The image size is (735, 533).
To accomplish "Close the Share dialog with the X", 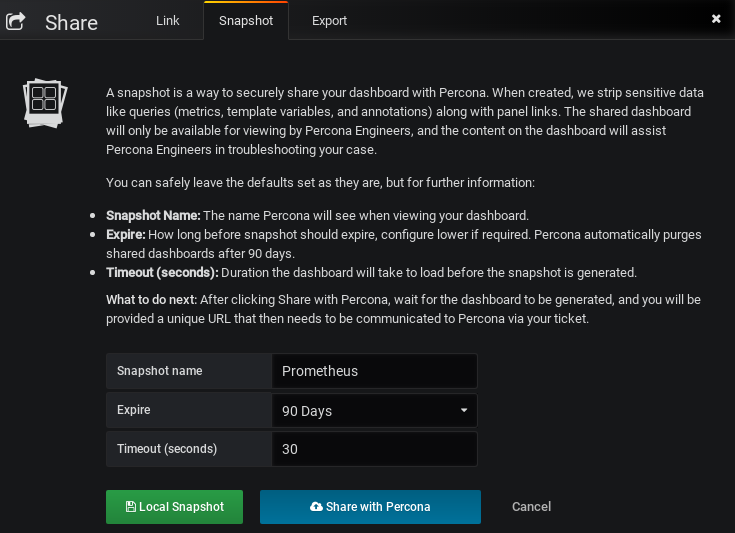I will click(716, 19).
